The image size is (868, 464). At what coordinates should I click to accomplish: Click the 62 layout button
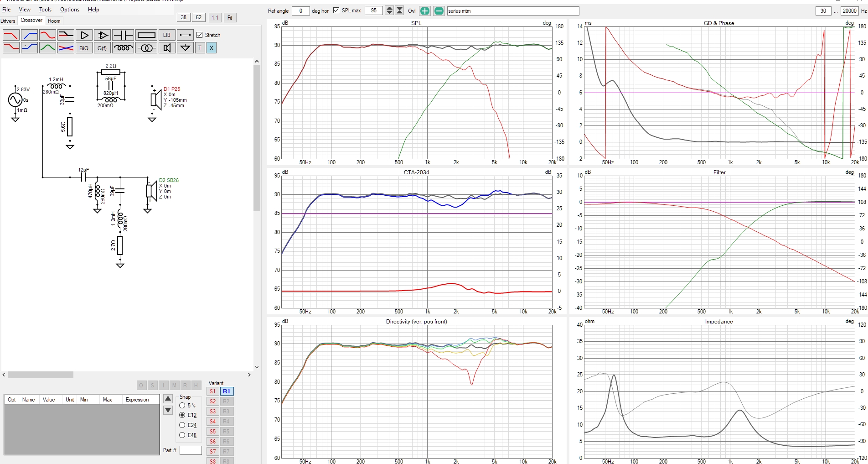199,17
